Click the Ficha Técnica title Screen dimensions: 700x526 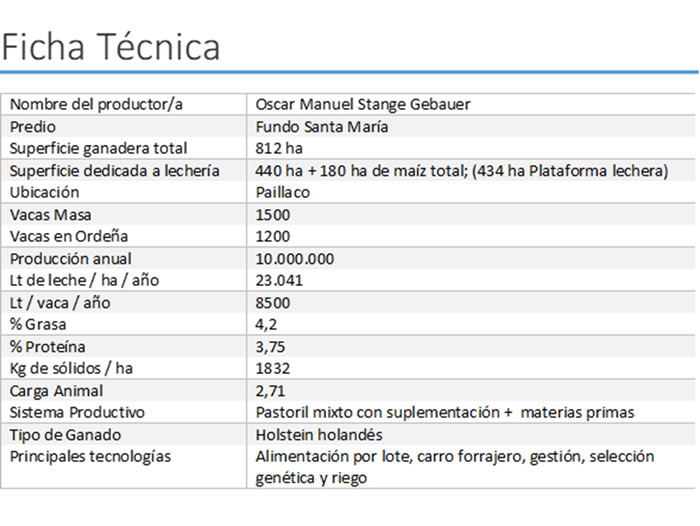(x=111, y=47)
